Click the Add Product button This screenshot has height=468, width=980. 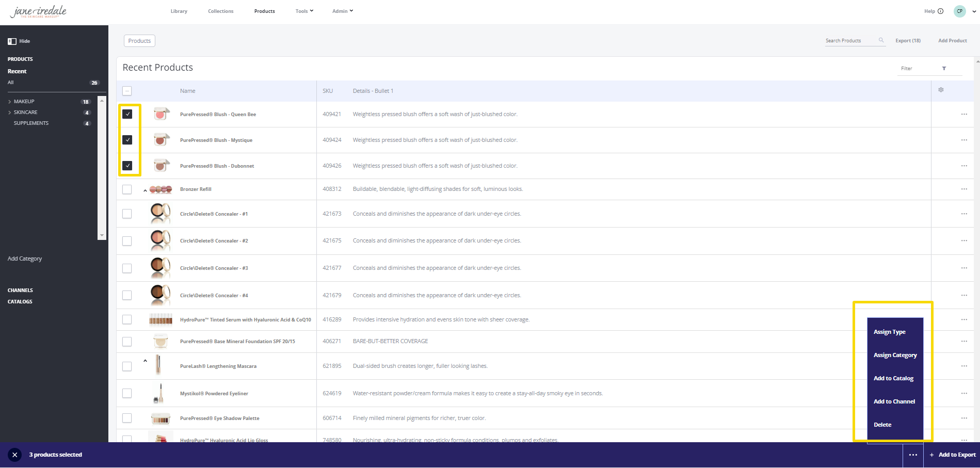click(953, 40)
